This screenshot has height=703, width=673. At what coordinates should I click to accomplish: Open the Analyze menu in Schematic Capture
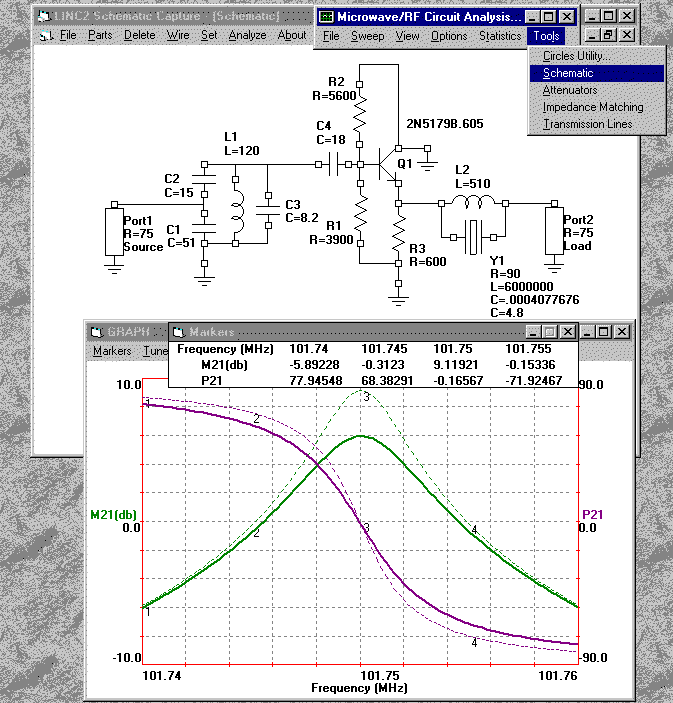click(x=247, y=35)
